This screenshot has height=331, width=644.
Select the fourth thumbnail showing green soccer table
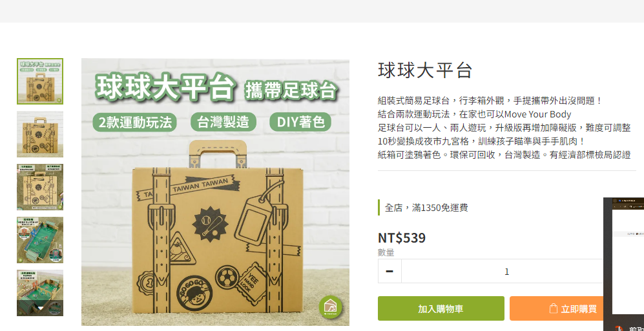coord(40,240)
